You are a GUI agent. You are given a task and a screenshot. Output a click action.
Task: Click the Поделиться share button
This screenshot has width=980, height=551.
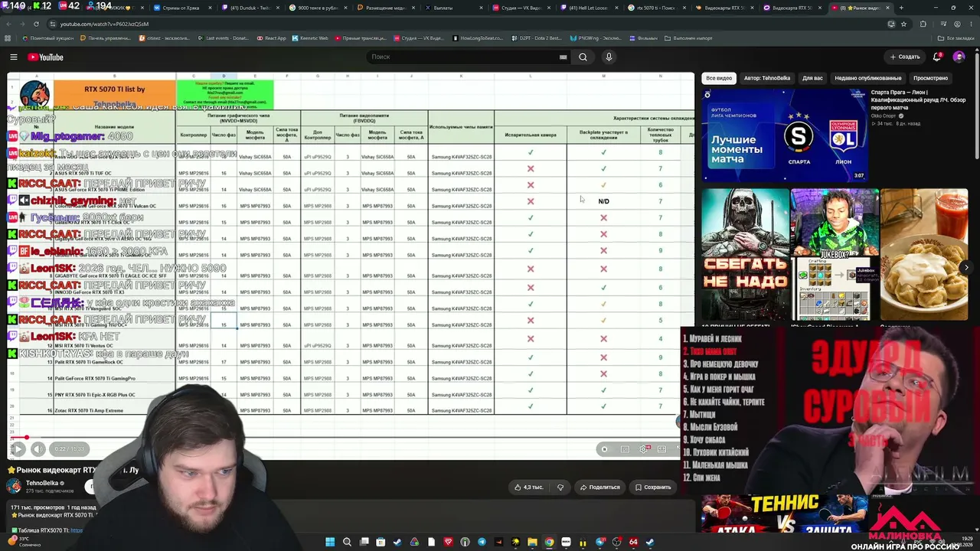[599, 487]
